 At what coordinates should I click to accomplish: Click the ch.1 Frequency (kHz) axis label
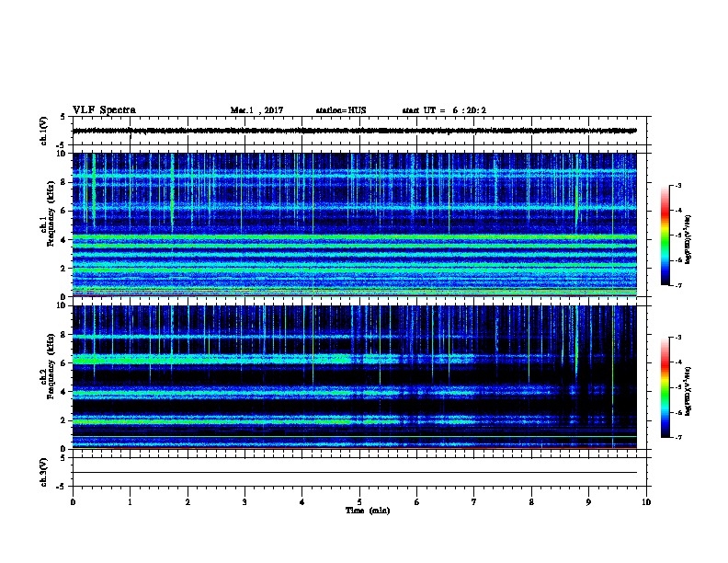pyautogui.click(x=48, y=213)
